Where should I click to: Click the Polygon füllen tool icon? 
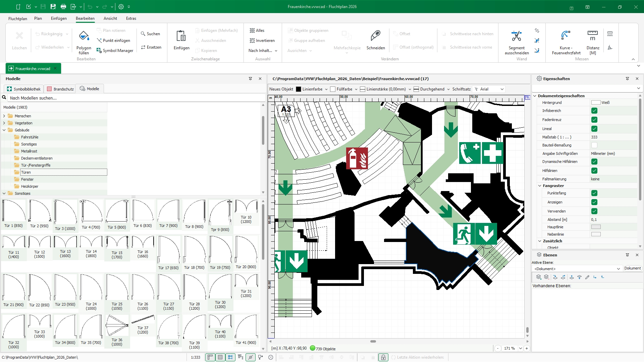coord(84,36)
